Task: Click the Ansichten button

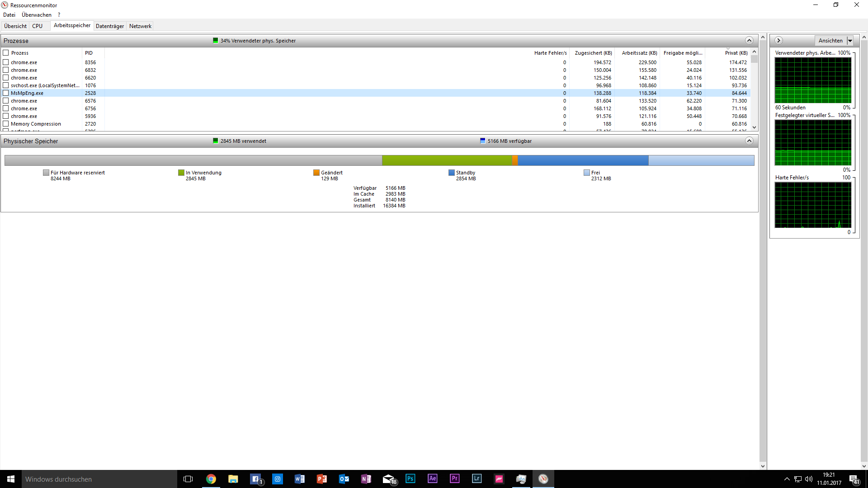Action: pyautogui.click(x=830, y=41)
